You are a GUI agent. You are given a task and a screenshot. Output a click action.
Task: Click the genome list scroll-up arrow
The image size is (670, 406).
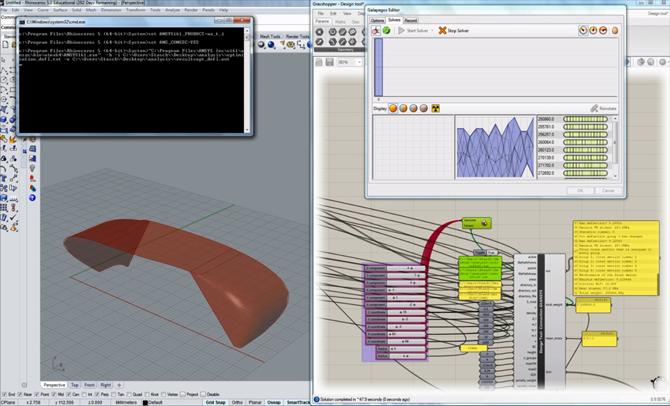coord(615,118)
